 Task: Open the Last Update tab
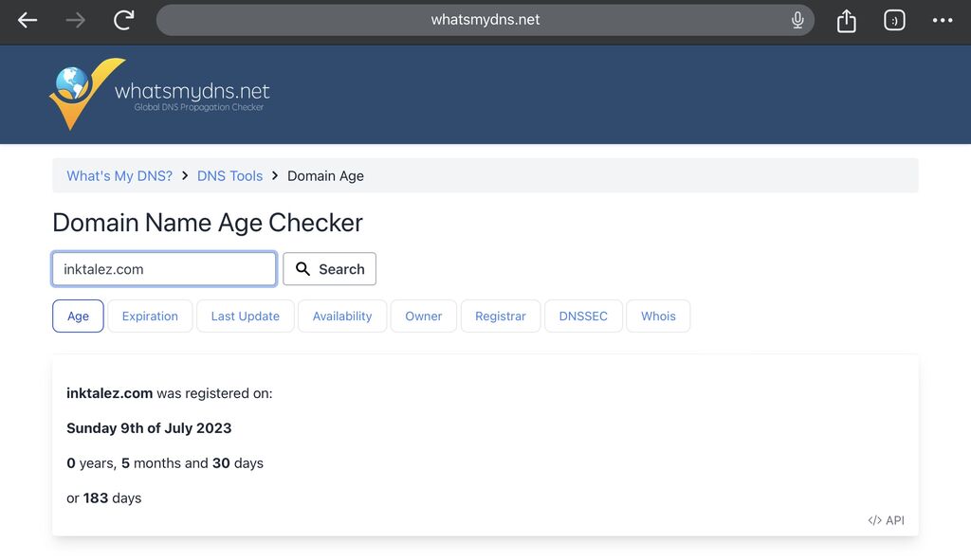tap(246, 316)
